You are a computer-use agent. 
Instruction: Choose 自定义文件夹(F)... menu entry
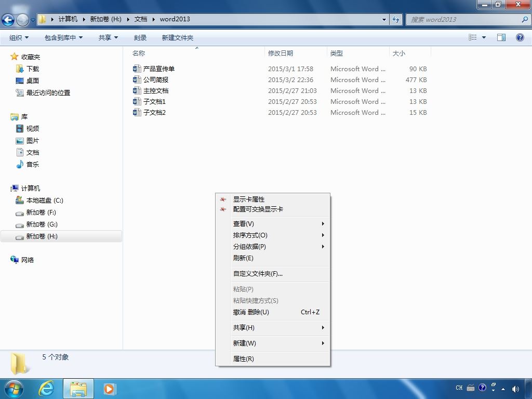click(x=272, y=274)
